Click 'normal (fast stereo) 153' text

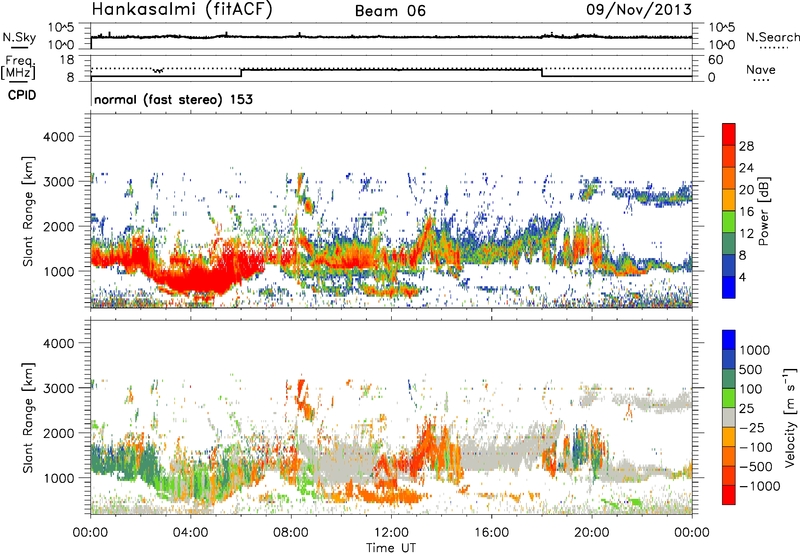[x=173, y=100]
